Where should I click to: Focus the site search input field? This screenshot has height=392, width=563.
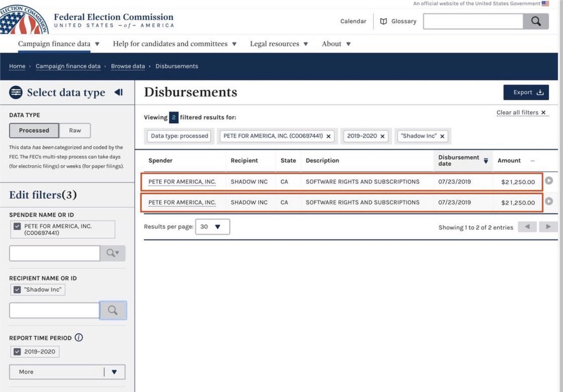(x=473, y=21)
